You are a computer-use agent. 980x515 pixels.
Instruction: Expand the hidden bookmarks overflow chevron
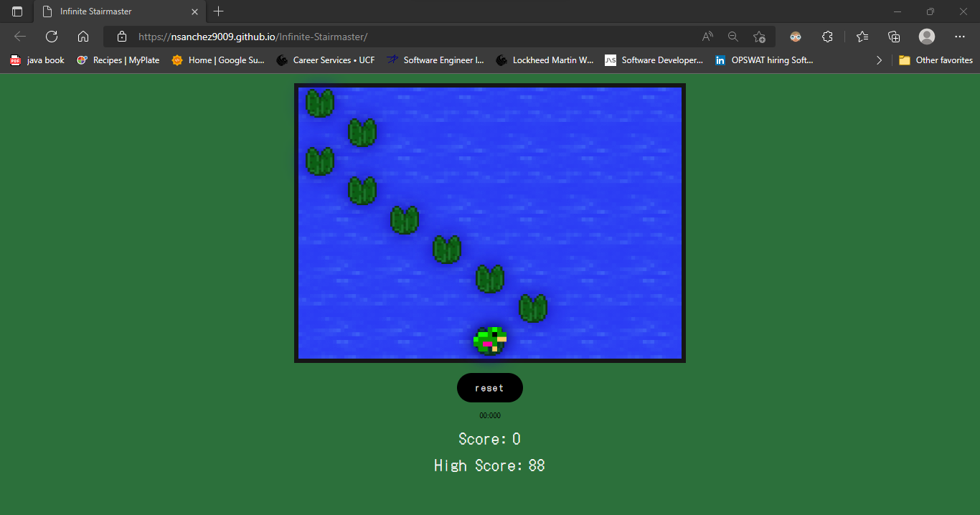point(879,60)
